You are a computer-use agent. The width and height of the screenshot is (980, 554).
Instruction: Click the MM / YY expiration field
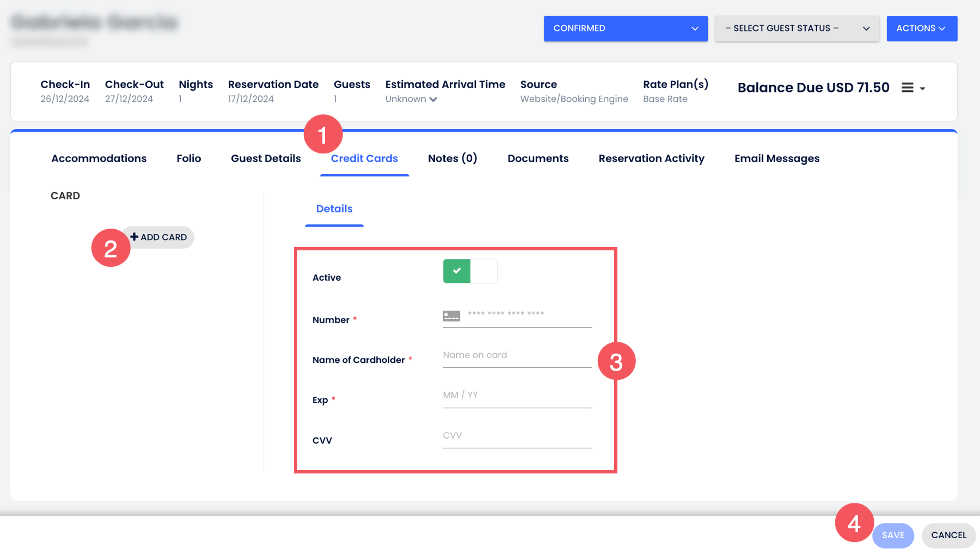pos(517,396)
